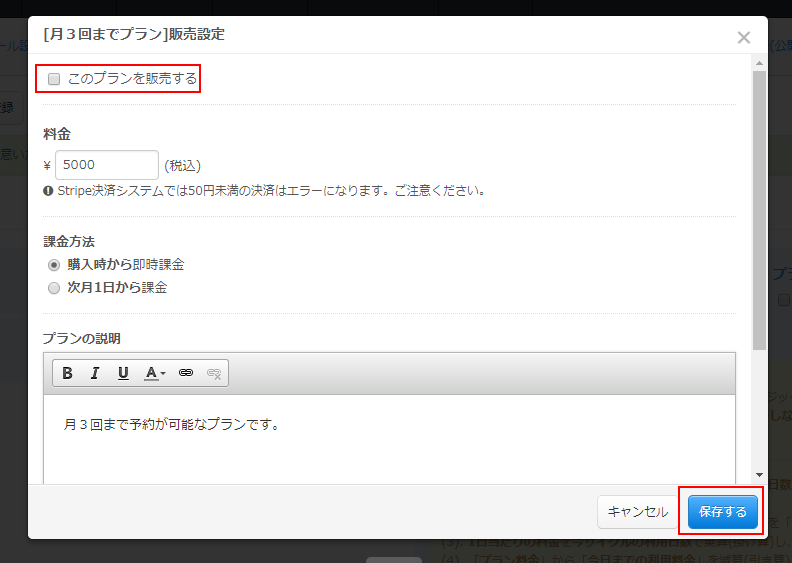Click the scrollbar down arrow in dialog

[760, 475]
